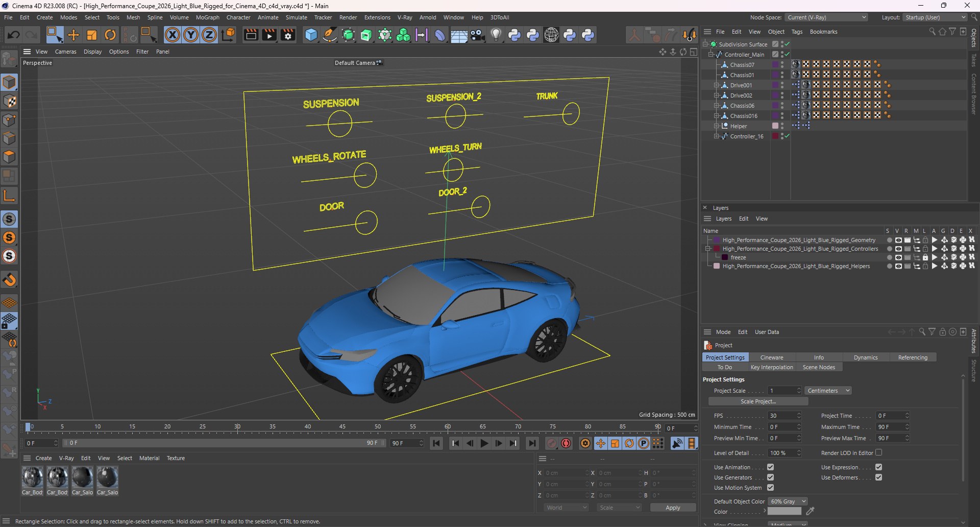Toggle Use Deformers checkbox

click(x=879, y=477)
